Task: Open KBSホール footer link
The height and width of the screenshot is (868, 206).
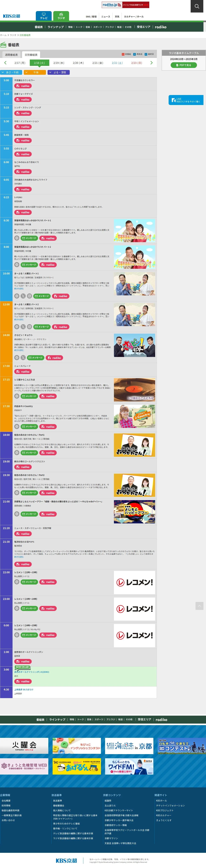Action: [x=161, y=801]
